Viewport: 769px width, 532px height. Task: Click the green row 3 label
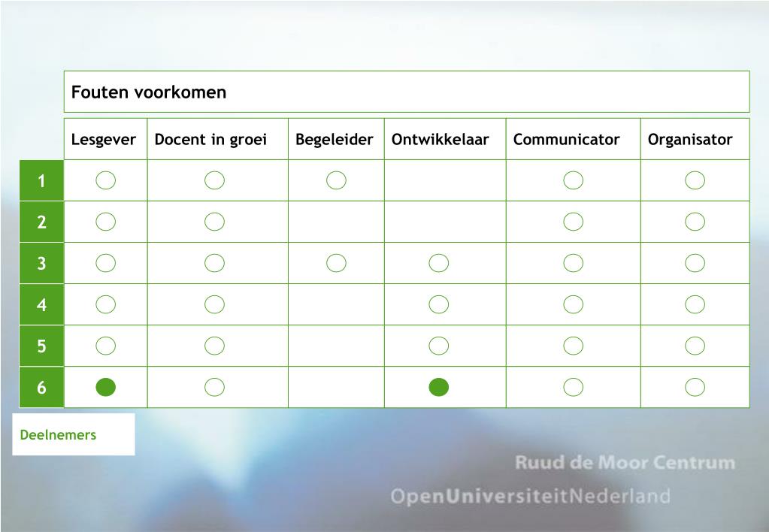coord(41,263)
